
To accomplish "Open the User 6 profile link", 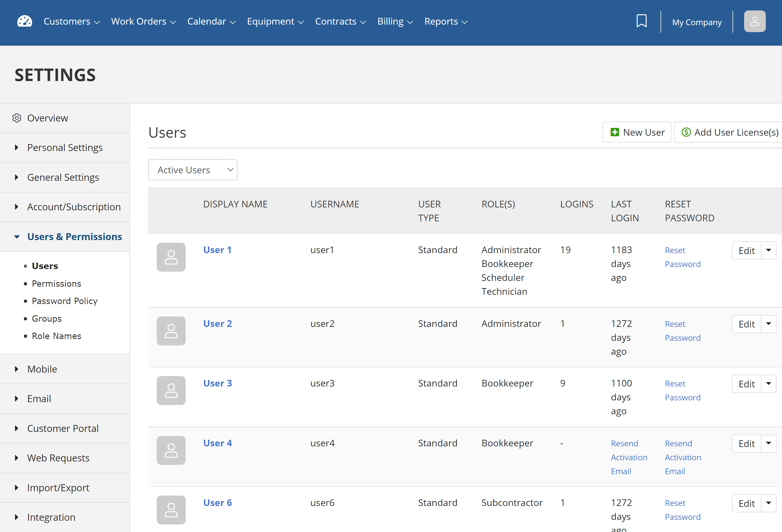I will click(x=217, y=503).
